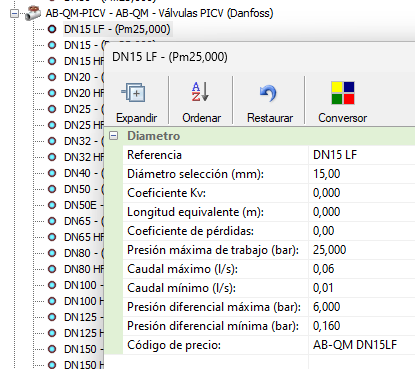Click the Coeficiente Kv: property label

point(166,193)
